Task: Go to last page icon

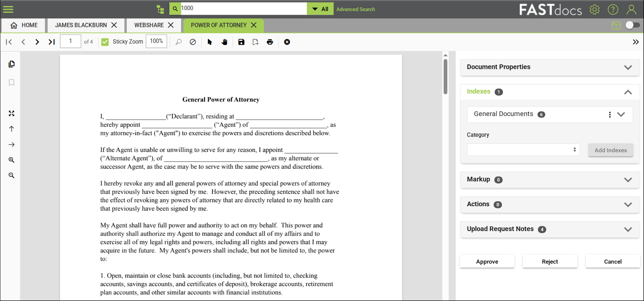Action: point(51,42)
